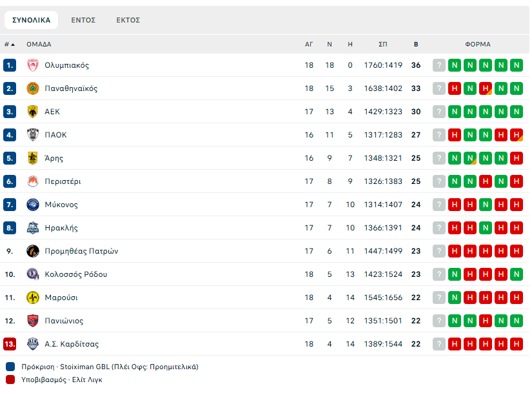Sort standings by the ΑΓ games column
The height and width of the screenshot is (395, 532).
point(309,45)
